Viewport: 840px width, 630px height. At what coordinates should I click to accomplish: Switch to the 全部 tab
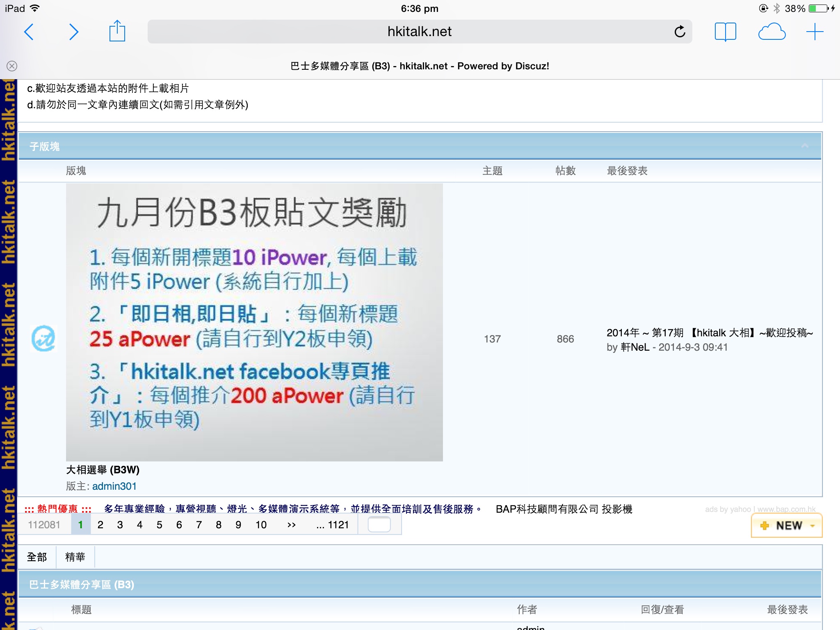tap(37, 557)
